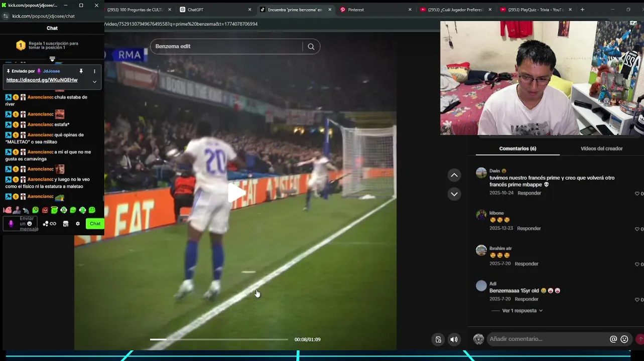Screen dimensions: 644x361
Task: Click JdJosee username in pinned message
Action: (x=51, y=71)
